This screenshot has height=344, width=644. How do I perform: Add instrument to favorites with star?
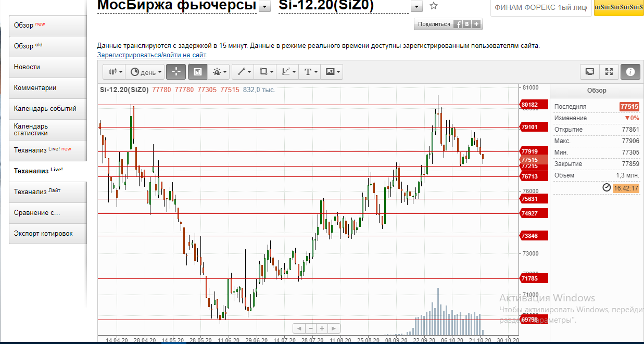click(x=434, y=6)
